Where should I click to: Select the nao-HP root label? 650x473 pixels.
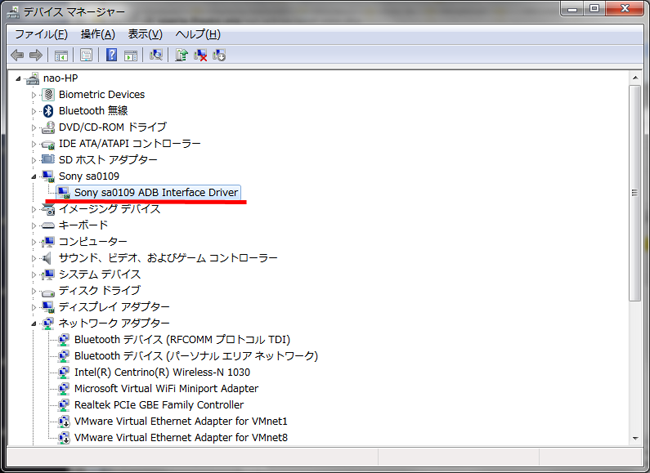point(61,78)
